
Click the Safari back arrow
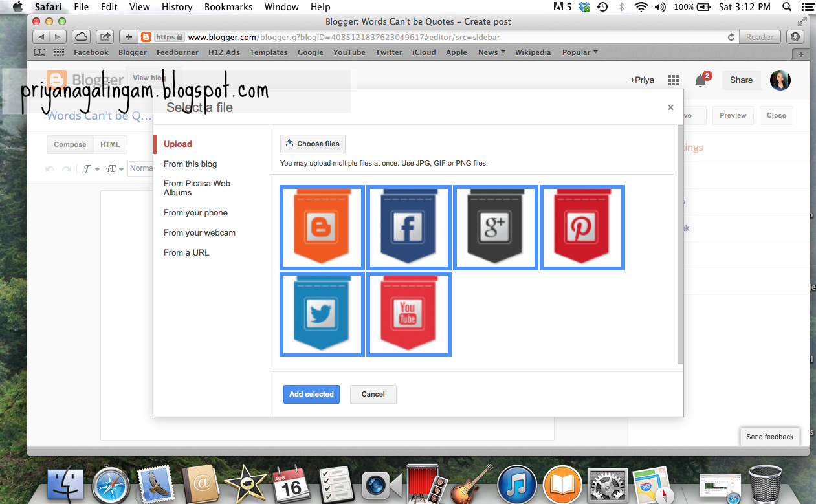pyautogui.click(x=41, y=37)
